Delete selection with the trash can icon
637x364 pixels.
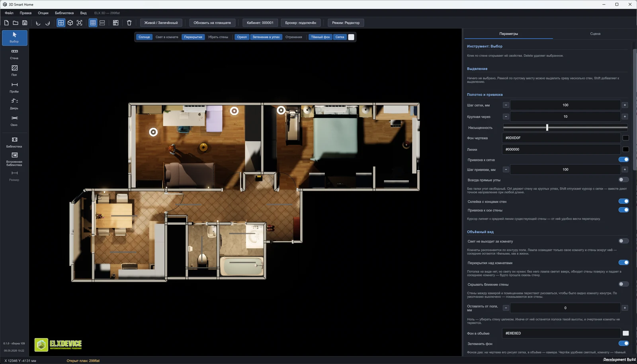pos(129,23)
